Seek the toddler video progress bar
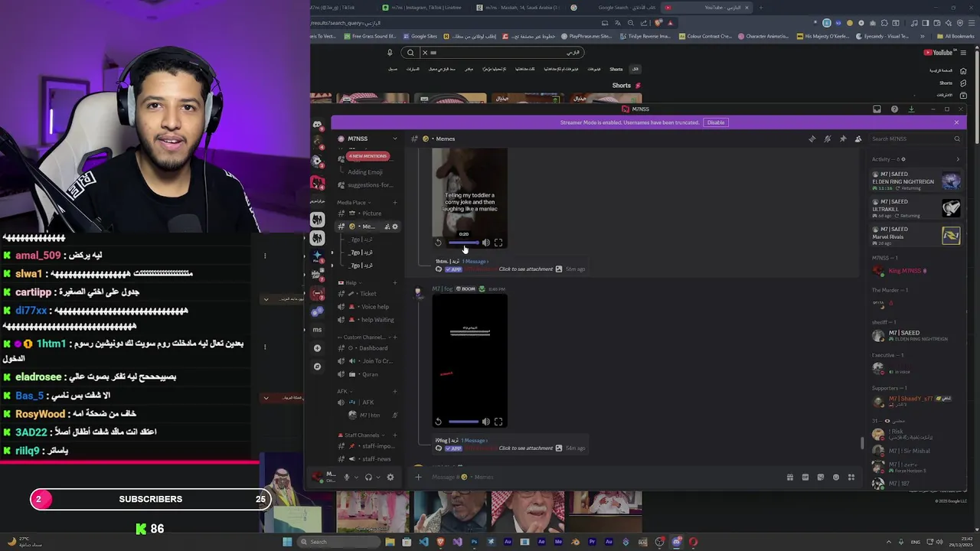This screenshot has height=551, width=980. [463, 243]
